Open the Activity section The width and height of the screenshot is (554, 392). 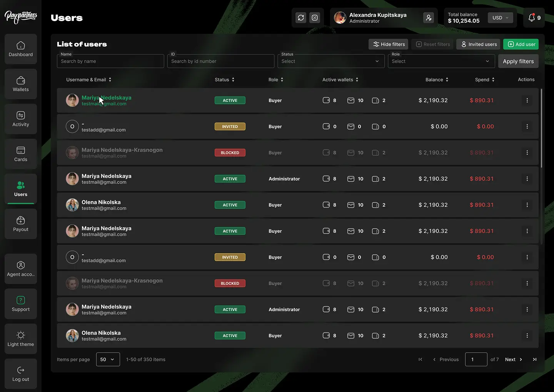[x=21, y=119]
